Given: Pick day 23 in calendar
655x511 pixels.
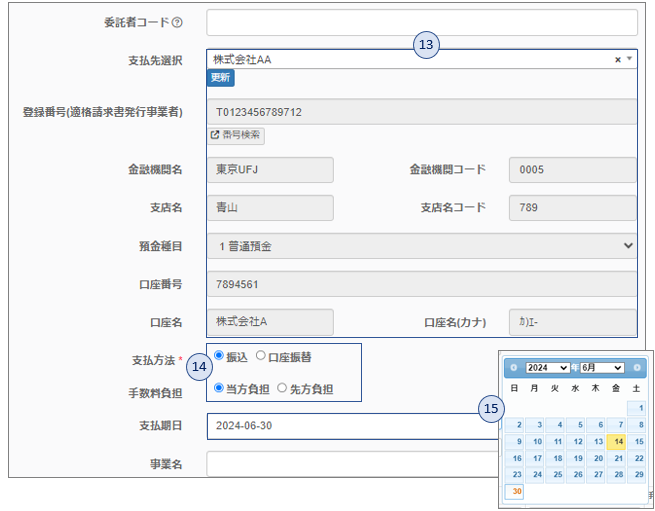Looking at the screenshot, I should (x=514, y=475).
